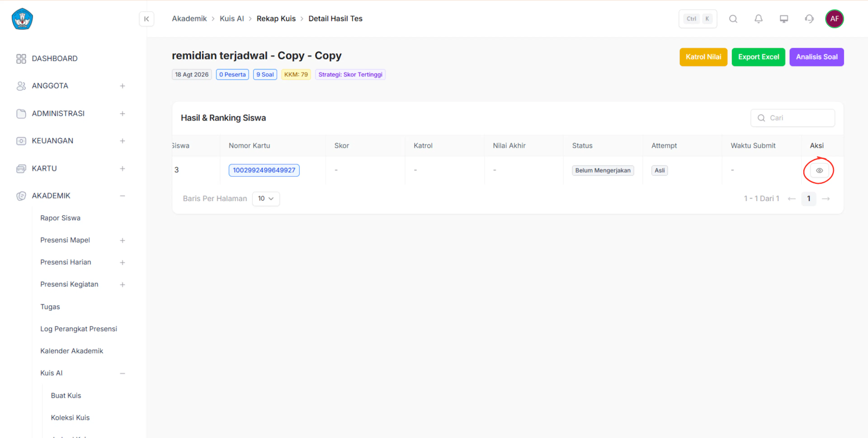Click the Strategi: Skor Tertinggi tag
The height and width of the screenshot is (438, 868).
coord(350,75)
